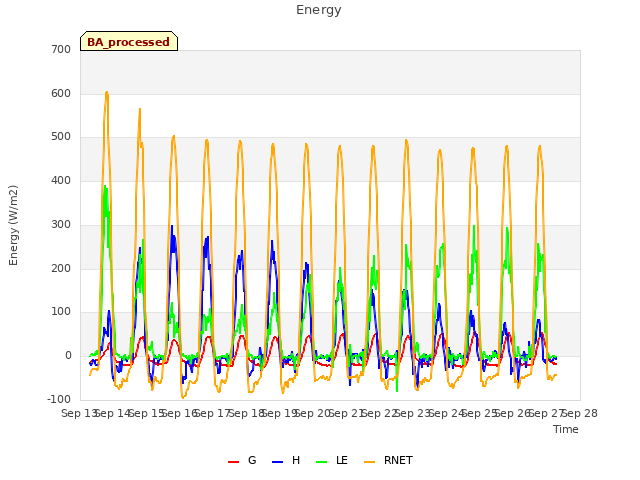Click the Energy chart title
The image size is (640, 480).
319,10
